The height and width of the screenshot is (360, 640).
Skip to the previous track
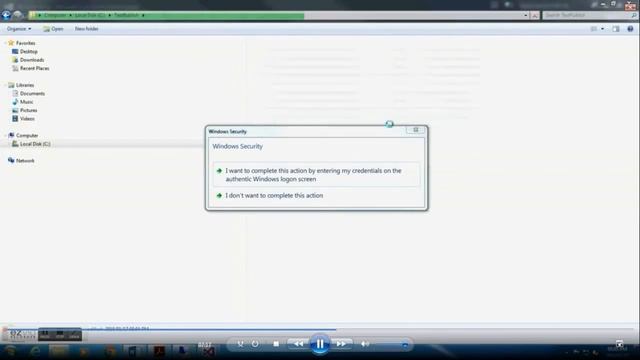coord(298,344)
